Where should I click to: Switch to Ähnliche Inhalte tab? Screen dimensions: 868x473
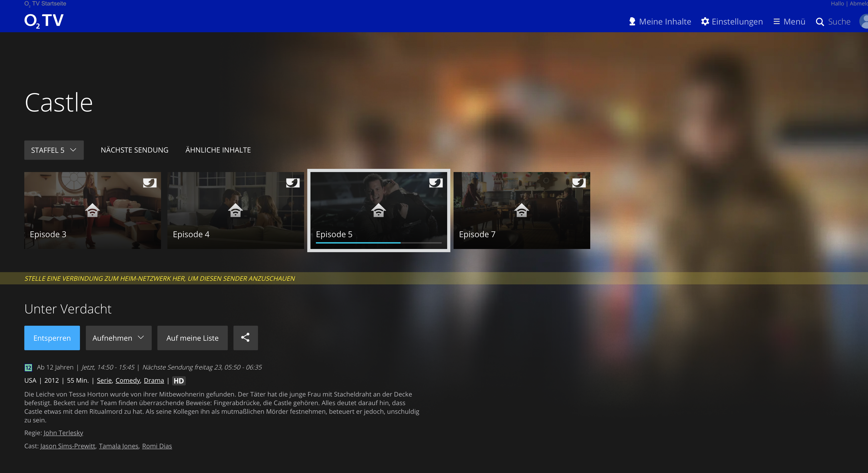[218, 150]
